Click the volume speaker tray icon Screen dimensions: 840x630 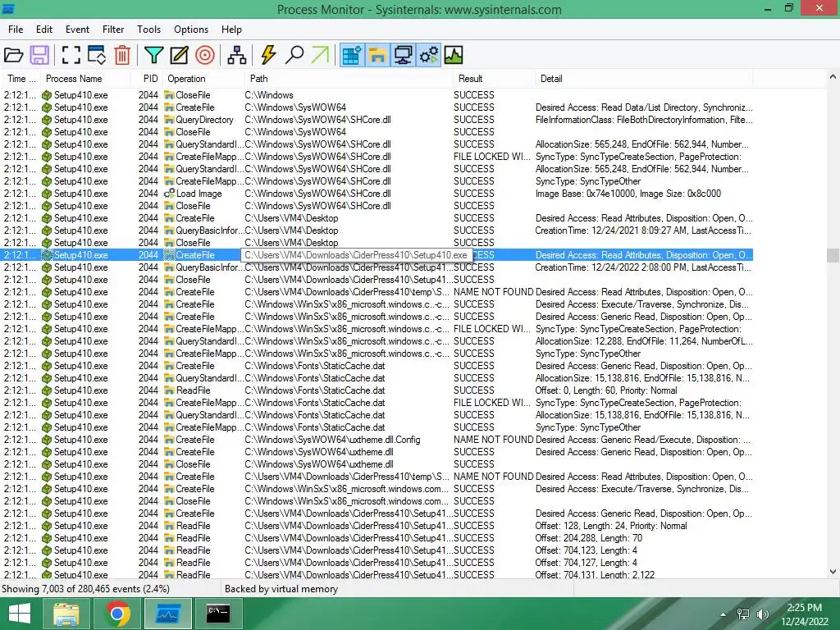pyautogui.click(x=763, y=614)
